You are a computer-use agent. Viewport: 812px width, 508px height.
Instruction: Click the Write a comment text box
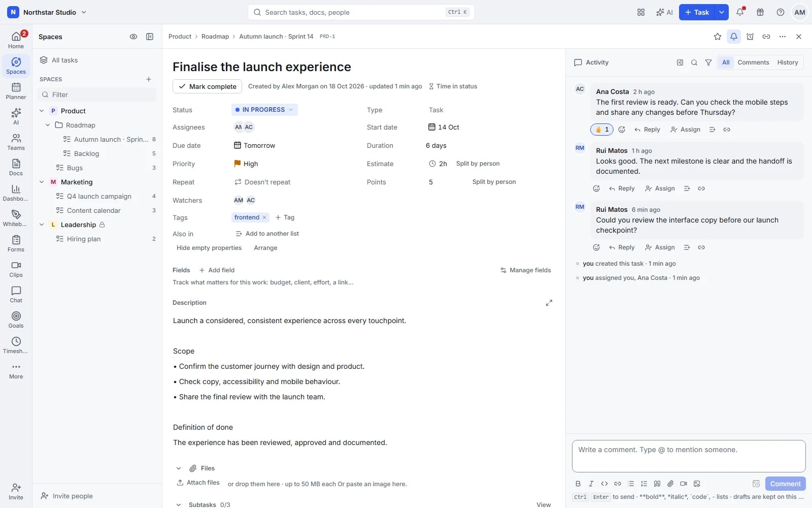point(689,456)
